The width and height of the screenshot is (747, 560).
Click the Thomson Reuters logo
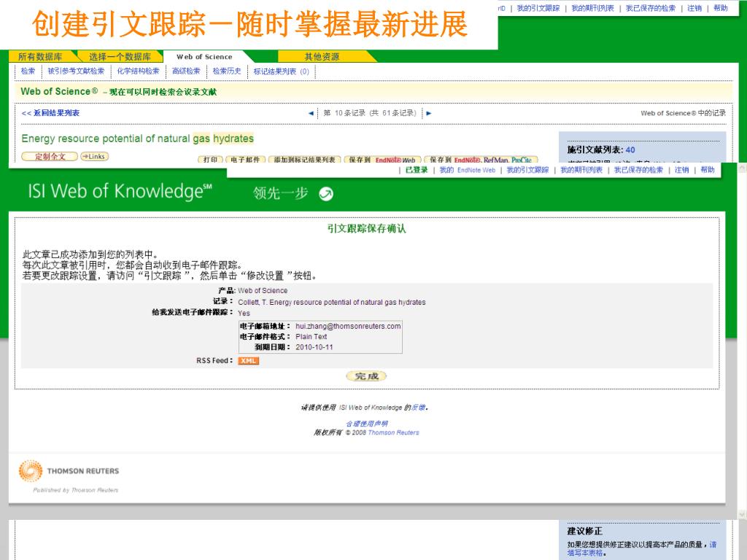pos(69,470)
